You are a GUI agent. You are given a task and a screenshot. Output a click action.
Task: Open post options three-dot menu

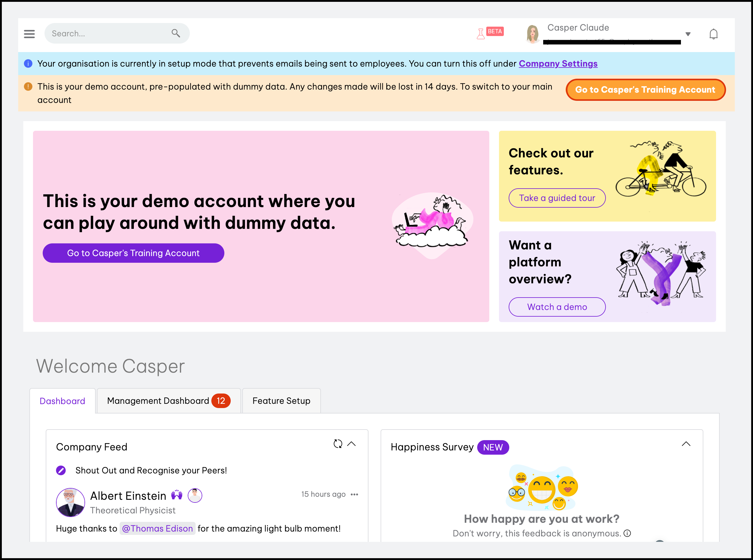click(x=354, y=494)
